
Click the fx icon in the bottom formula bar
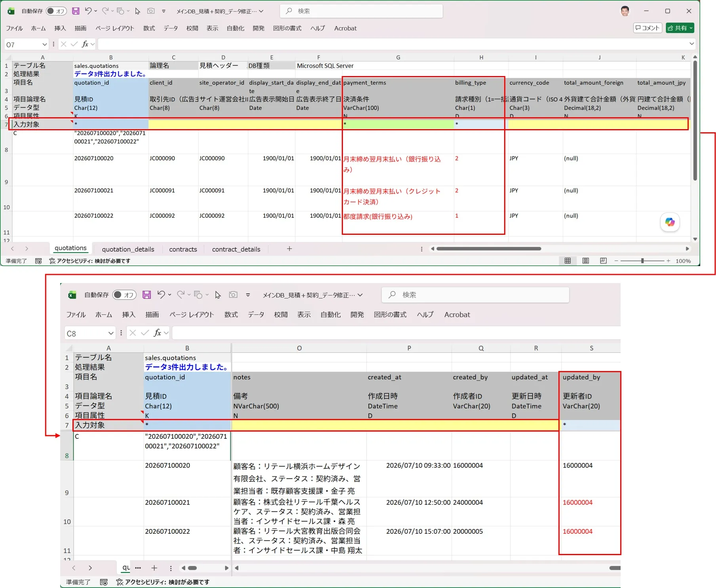(x=157, y=333)
